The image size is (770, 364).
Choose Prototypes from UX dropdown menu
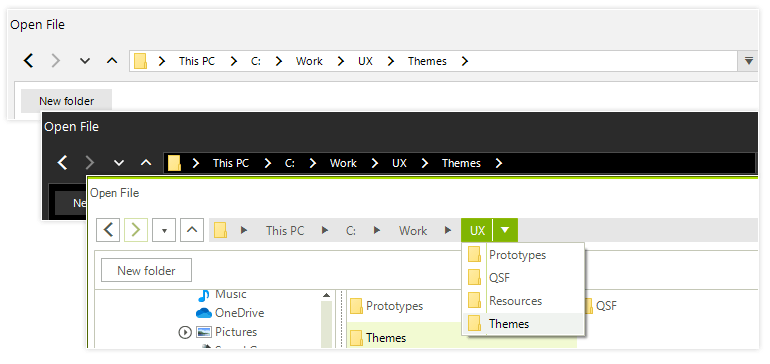pyautogui.click(x=523, y=255)
